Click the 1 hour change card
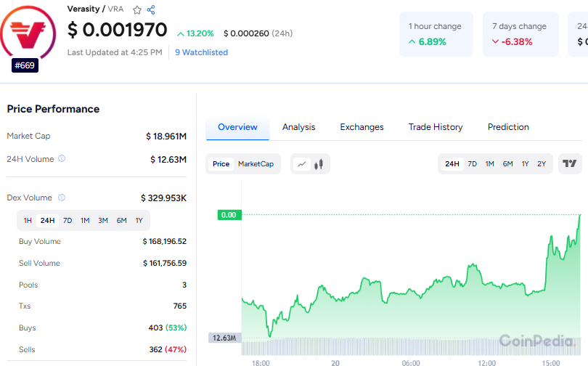The image size is (588, 366). (x=436, y=34)
